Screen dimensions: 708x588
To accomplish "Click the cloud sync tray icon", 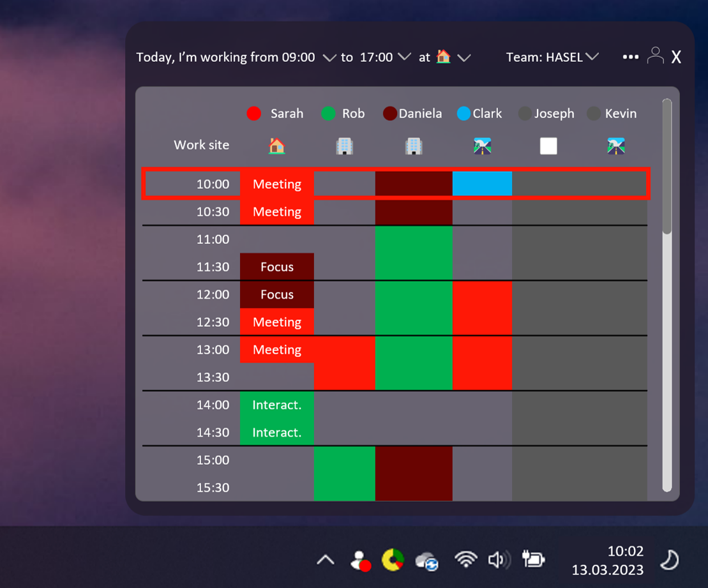I will pos(426,561).
